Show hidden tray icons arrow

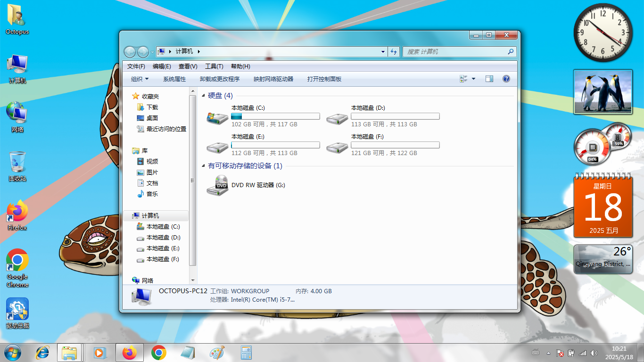pyautogui.click(x=548, y=353)
